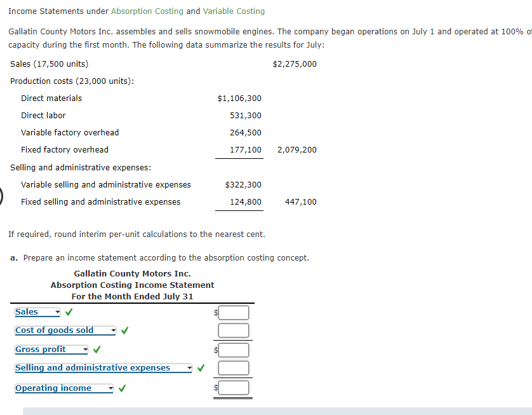
Task: Click Fixed selling and administrative expenses label
Action: click(100, 201)
